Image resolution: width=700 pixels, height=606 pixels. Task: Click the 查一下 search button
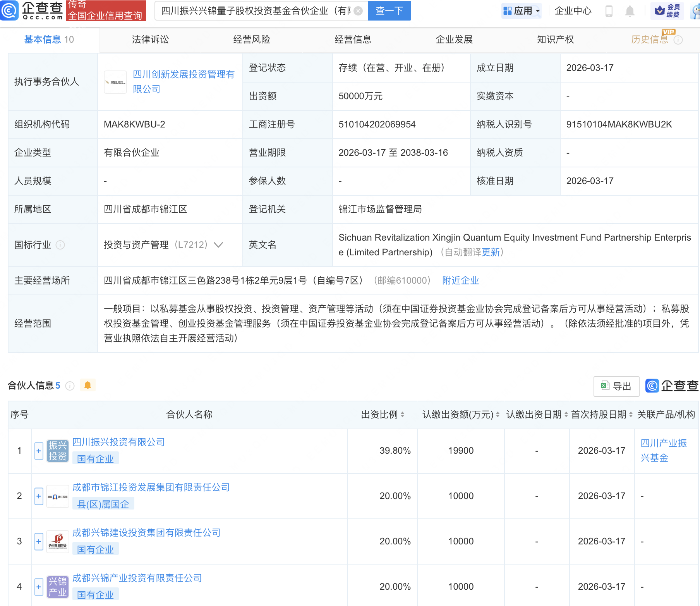coord(389,11)
